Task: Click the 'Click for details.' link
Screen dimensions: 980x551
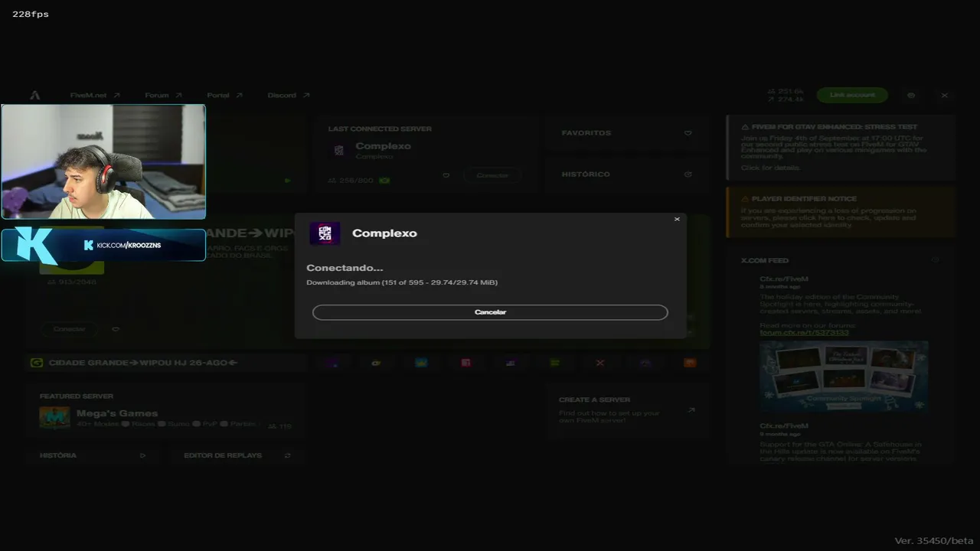Action: pos(770,168)
